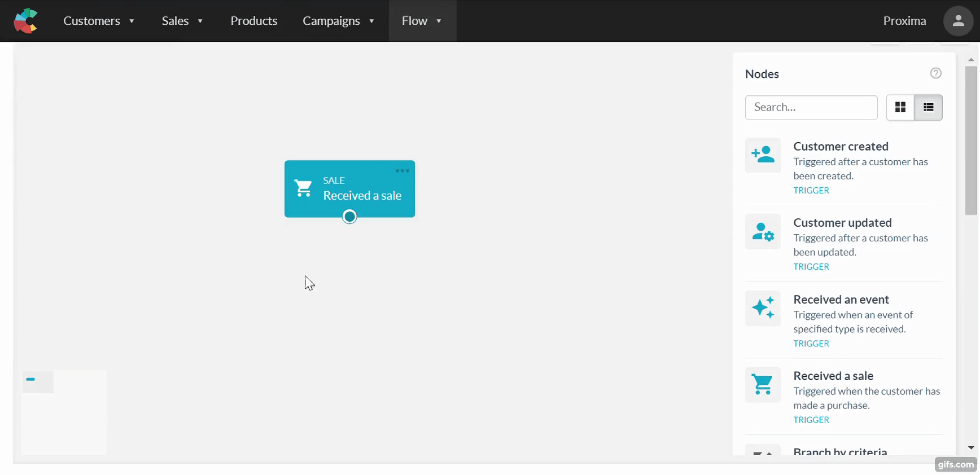
Task: Click the Nodes panel help icon
Action: (935, 73)
